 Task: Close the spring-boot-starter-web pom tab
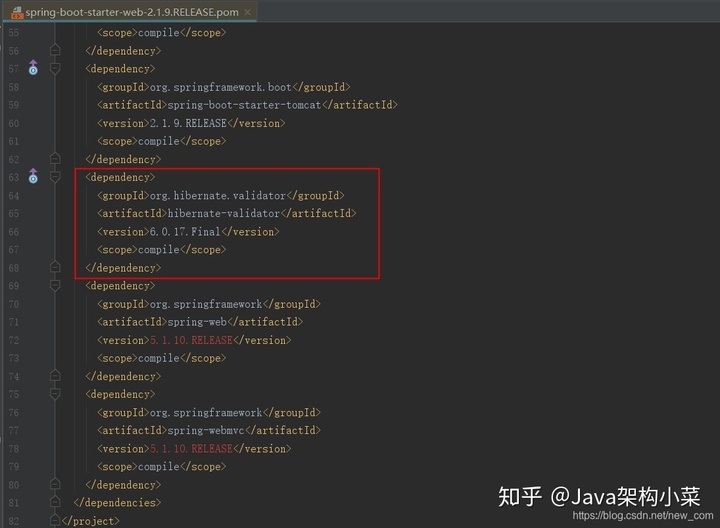[248, 12]
